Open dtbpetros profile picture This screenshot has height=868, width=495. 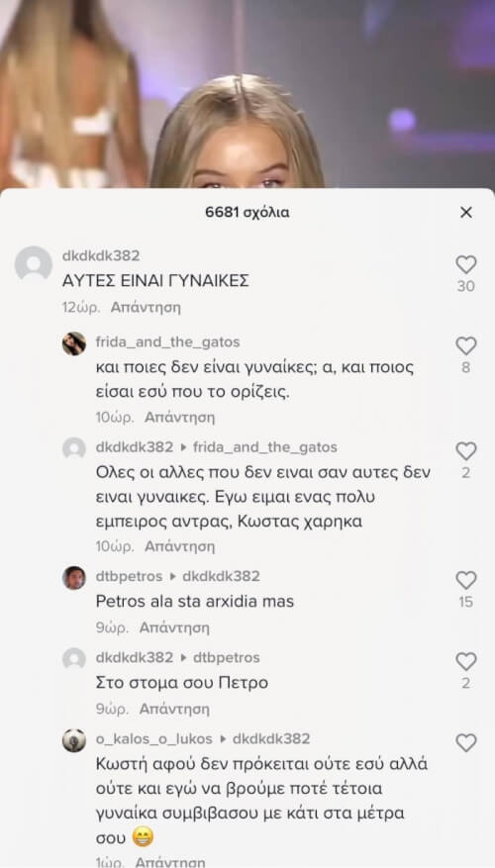[x=74, y=578]
